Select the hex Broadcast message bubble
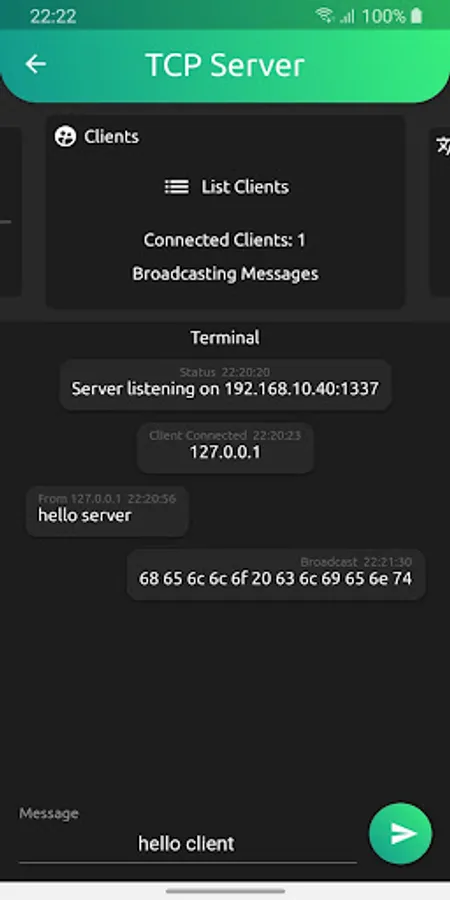 [x=276, y=574]
